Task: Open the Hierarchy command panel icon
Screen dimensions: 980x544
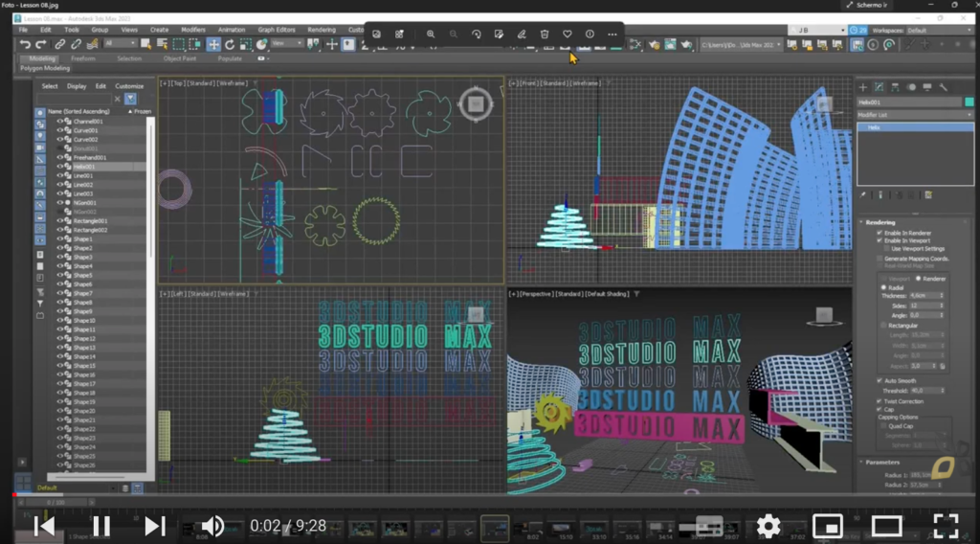Action: (x=895, y=87)
